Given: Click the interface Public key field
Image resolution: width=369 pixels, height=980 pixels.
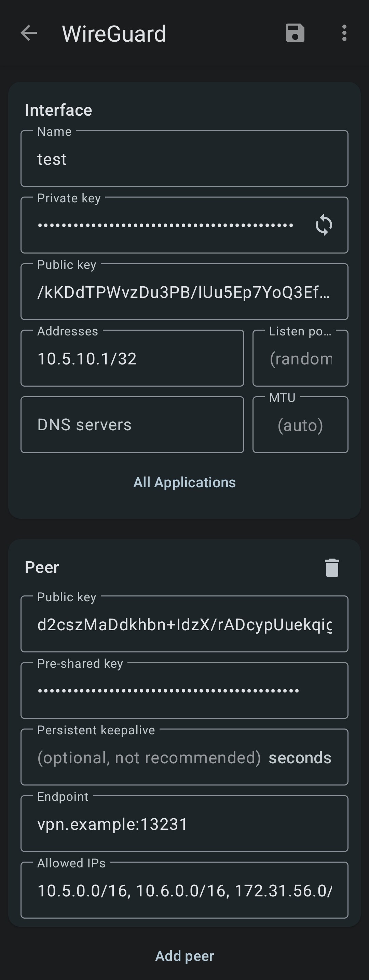Looking at the screenshot, I should pyautogui.click(x=184, y=291).
